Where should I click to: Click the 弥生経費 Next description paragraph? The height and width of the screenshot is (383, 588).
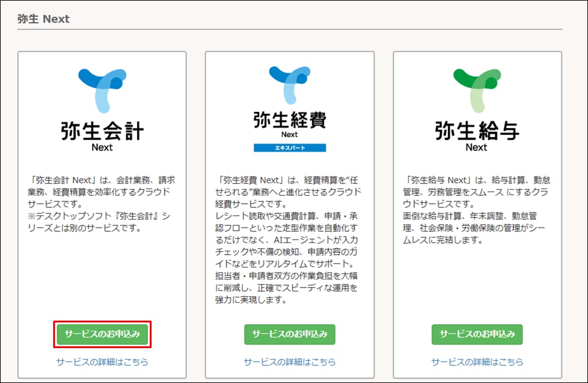[287, 240]
